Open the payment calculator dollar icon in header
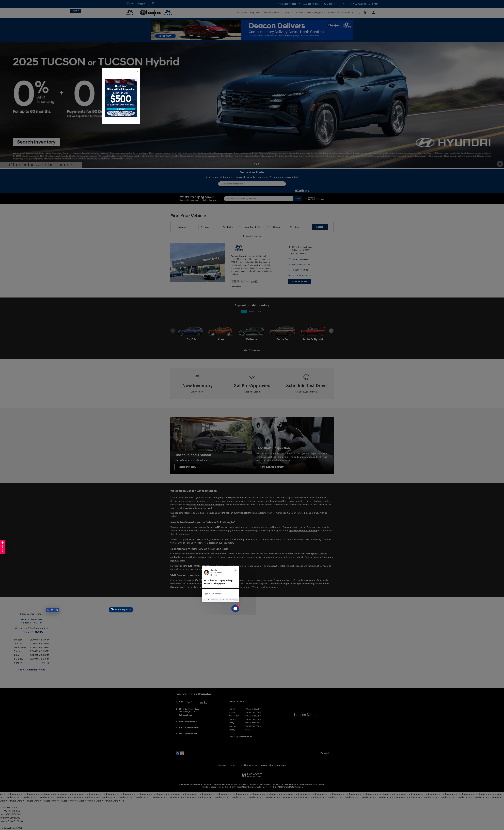The height and width of the screenshot is (830, 504). (x=366, y=13)
